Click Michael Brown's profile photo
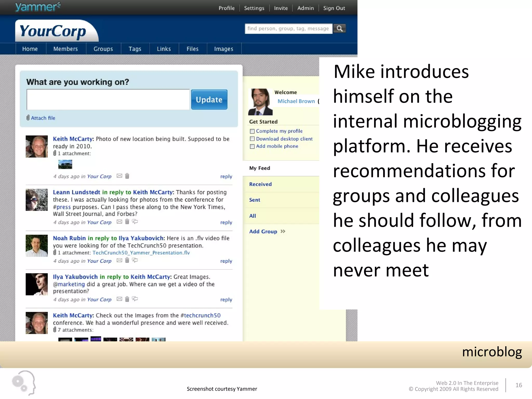Image resolution: width=532 pixels, height=399 pixels. coord(260,102)
